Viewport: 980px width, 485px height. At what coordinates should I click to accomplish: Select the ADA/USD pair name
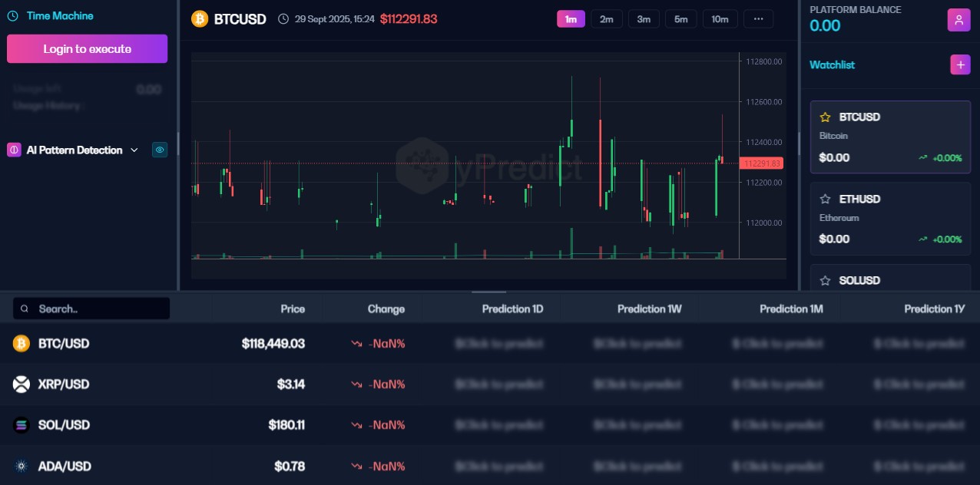[65, 467]
